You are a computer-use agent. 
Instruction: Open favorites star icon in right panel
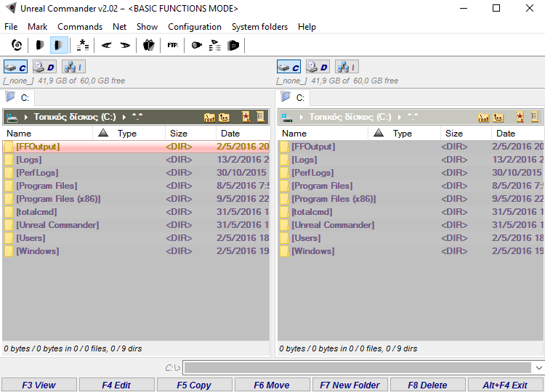(x=520, y=117)
